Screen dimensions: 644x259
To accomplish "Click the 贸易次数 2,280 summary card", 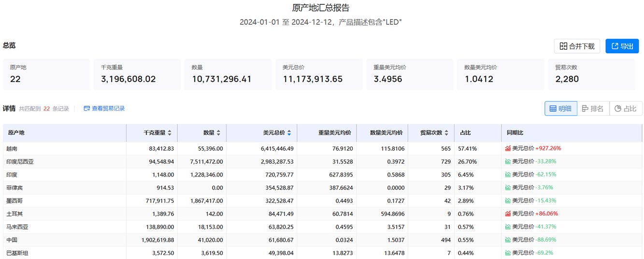I will coord(591,74).
